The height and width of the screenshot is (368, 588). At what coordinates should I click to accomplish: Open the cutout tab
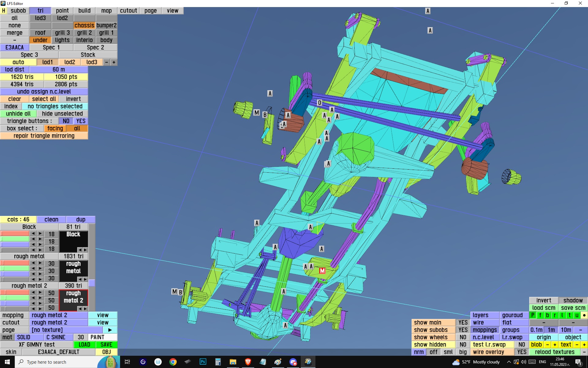(128, 11)
